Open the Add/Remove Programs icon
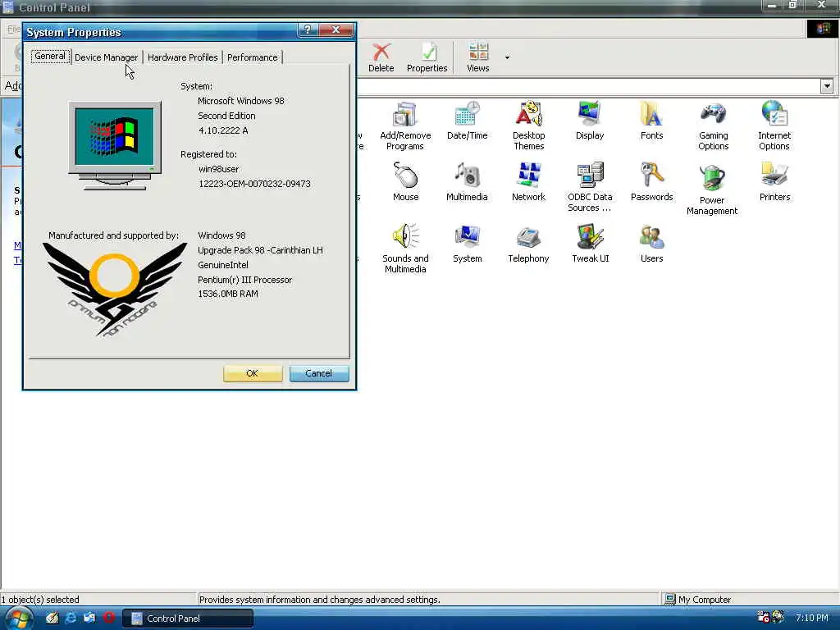This screenshot has height=630, width=840. [x=405, y=126]
